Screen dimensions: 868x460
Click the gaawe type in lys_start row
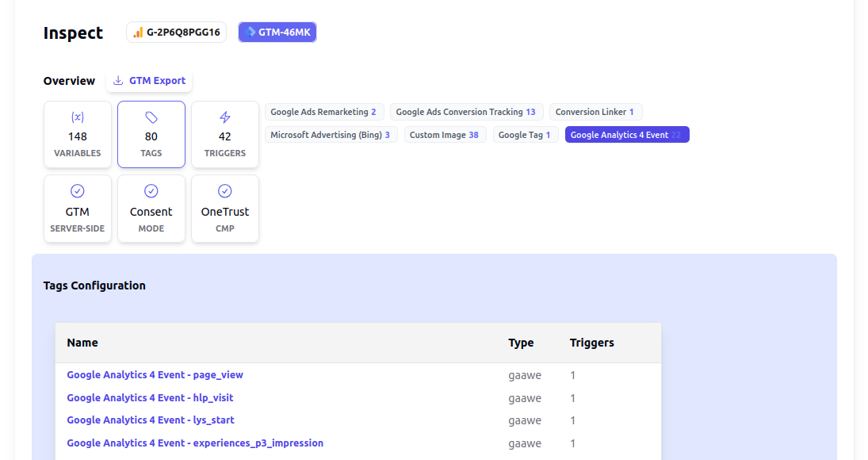(x=525, y=420)
